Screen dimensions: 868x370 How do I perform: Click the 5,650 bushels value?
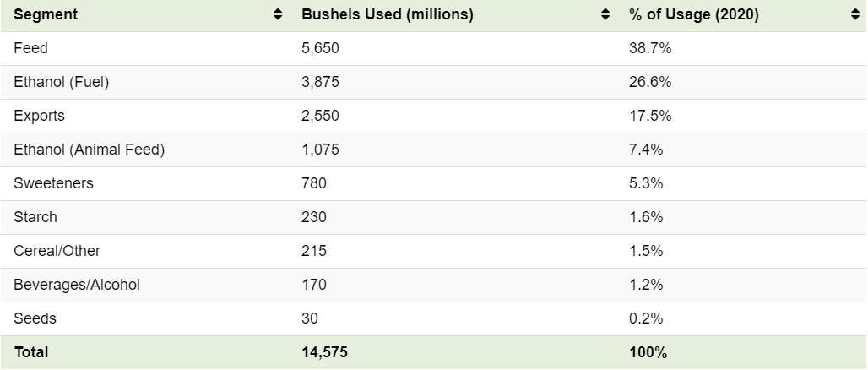pyautogui.click(x=321, y=49)
